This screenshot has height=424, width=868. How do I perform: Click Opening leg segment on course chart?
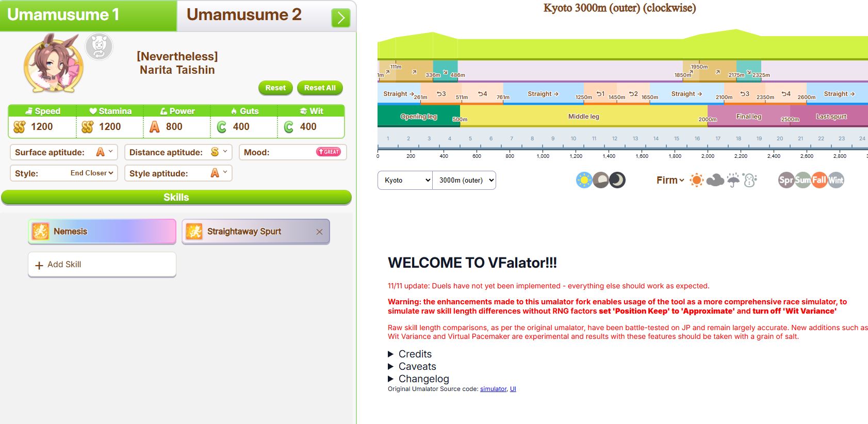coord(419,116)
